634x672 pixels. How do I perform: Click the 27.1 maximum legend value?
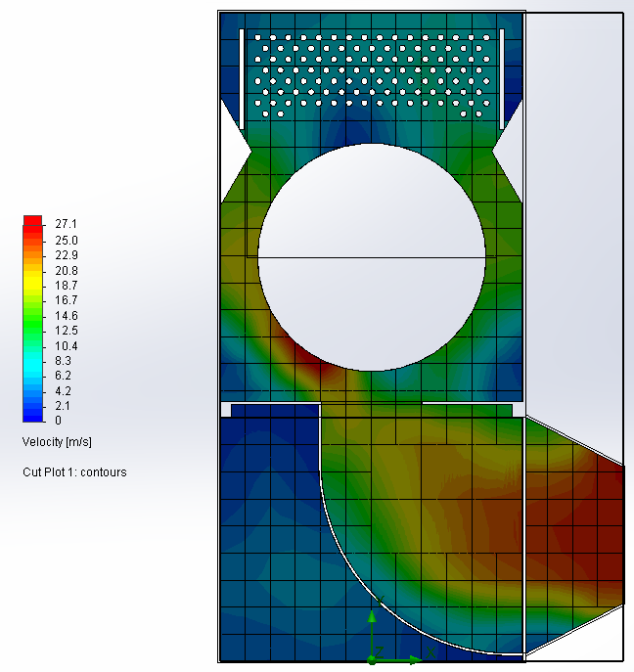pos(66,224)
